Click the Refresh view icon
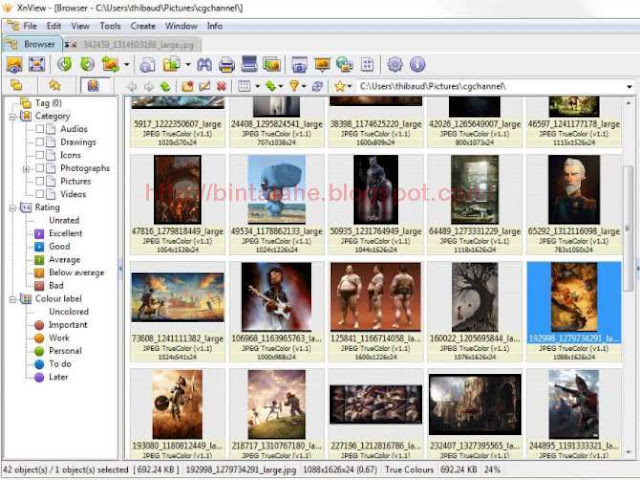 coord(317,86)
